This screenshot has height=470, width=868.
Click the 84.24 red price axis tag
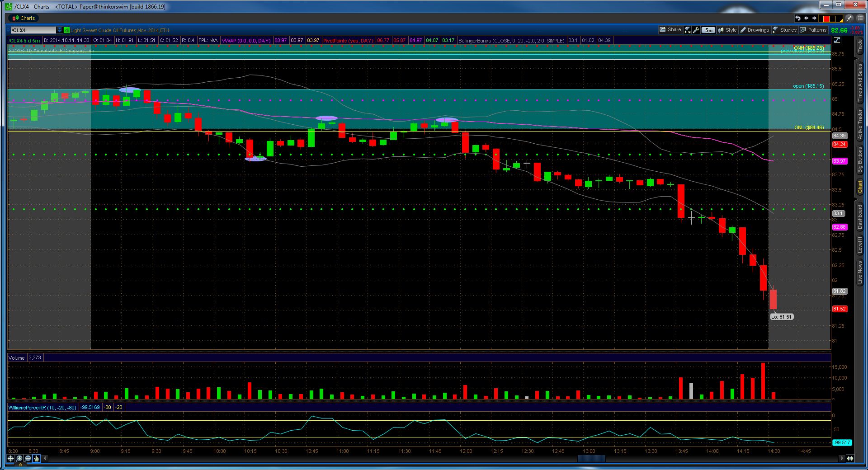[840, 144]
